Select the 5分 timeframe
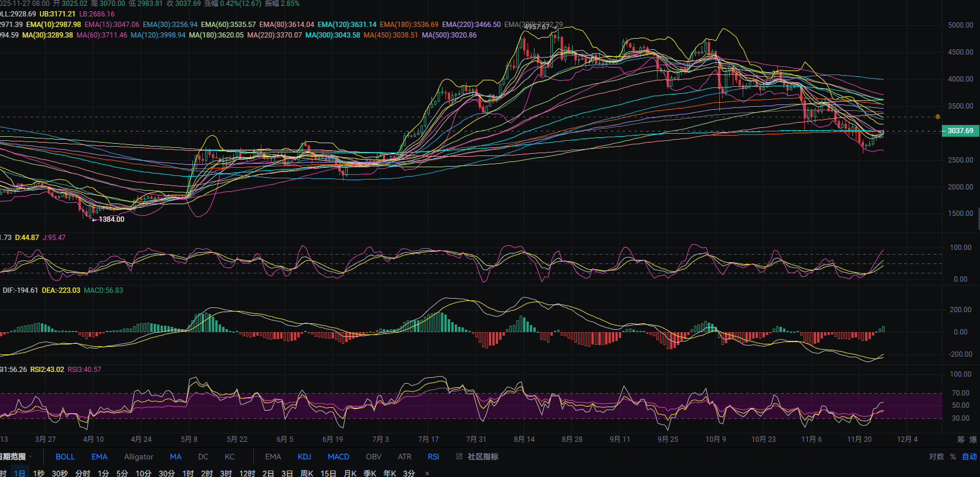The height and width of the screenshot is (477, 980). 122,473
